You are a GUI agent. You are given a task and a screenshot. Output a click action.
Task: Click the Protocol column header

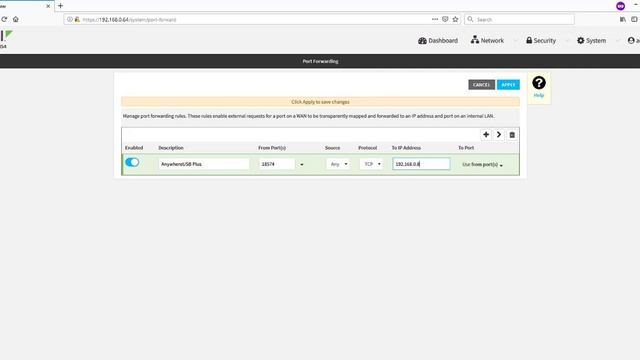pos(367,148)
